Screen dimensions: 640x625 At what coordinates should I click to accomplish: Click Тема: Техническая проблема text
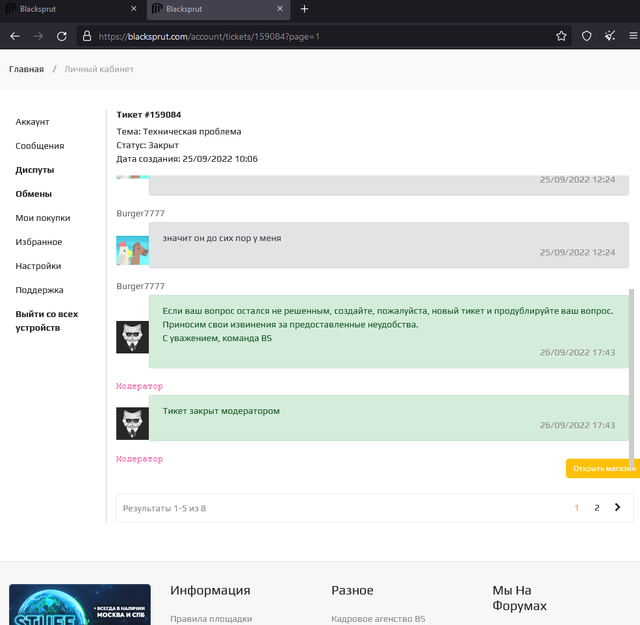pos(179,131)
